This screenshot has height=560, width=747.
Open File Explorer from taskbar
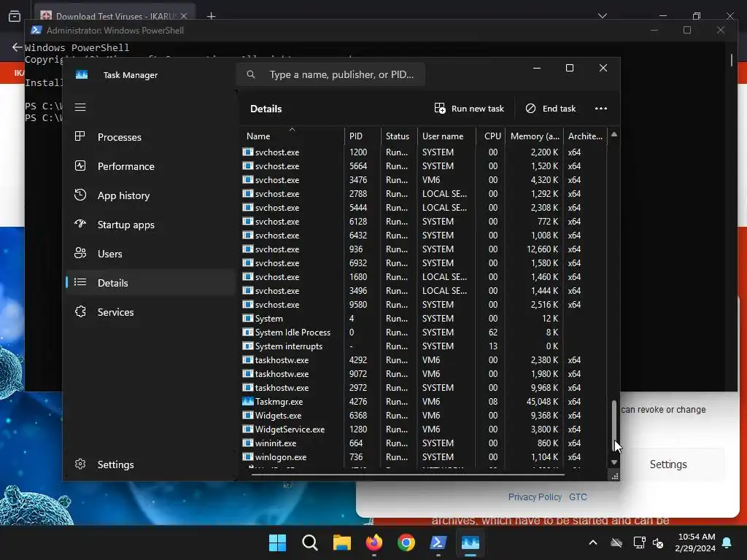341,542
